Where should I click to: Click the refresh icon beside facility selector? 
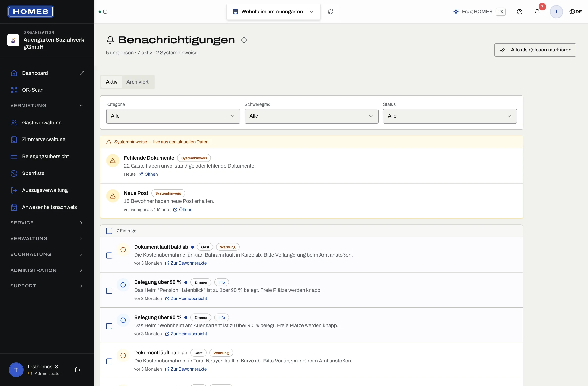(x=330, y=12)
